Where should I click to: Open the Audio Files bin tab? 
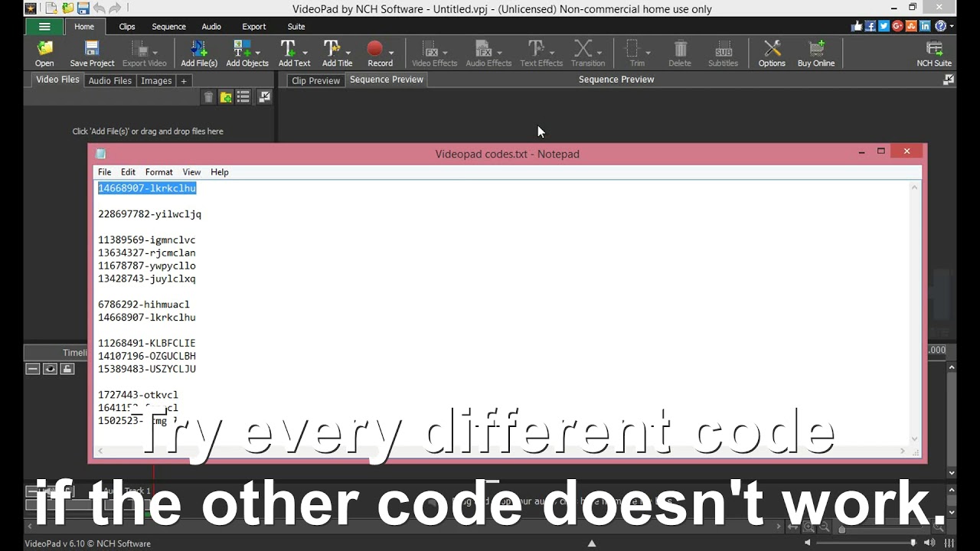coord(110,80)
